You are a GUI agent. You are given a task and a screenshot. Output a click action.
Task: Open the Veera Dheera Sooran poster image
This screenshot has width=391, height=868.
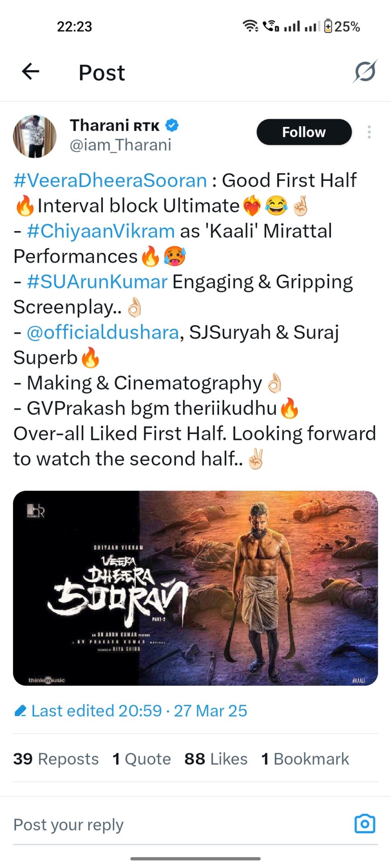pyautogui.click(x=195, y=588)
